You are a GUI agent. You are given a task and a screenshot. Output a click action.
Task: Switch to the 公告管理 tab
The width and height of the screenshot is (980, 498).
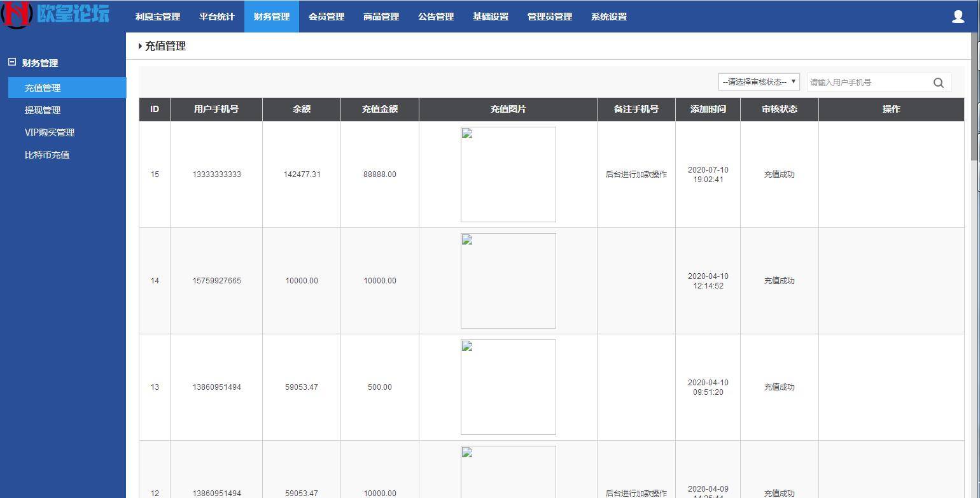click(436, 17)
